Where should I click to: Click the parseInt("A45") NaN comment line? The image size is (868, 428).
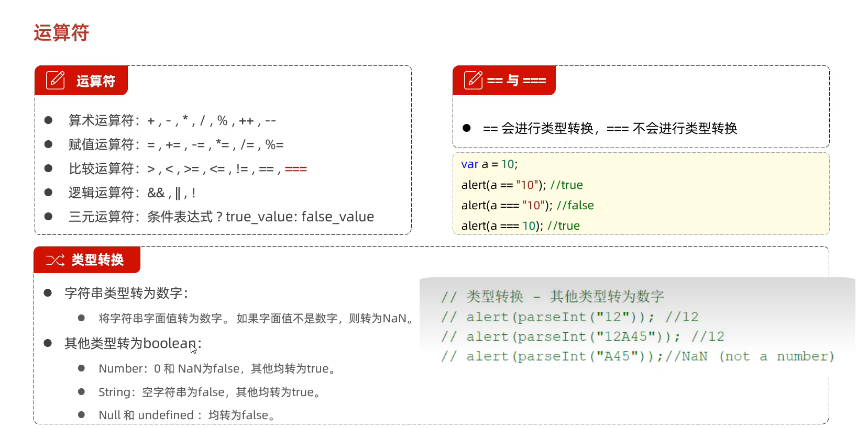pyautogui.click(x=636, y=356)
